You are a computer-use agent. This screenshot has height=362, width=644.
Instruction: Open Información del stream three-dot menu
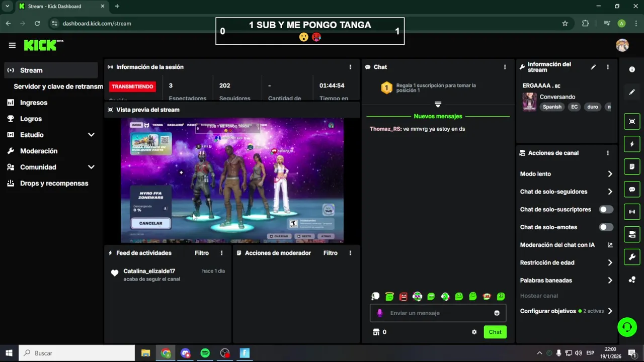point(608,67)
